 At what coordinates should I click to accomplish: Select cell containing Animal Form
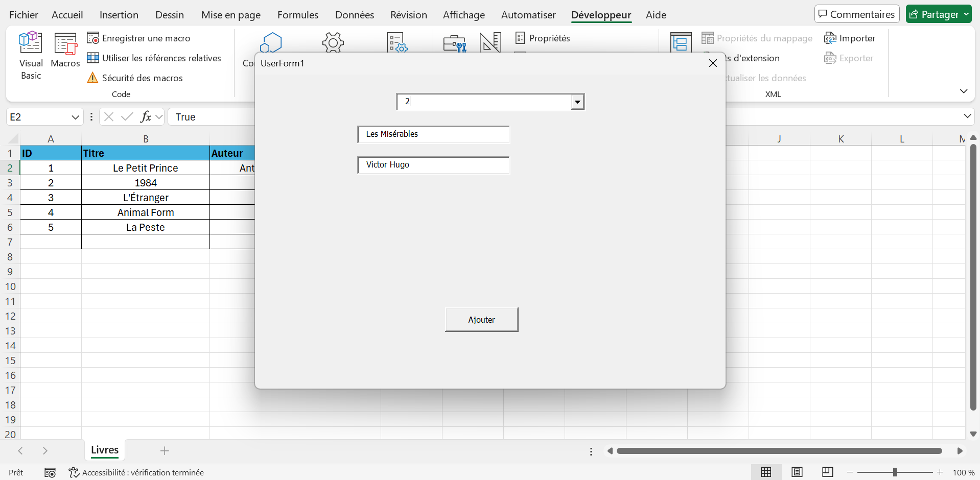click(x=146, y=212)
